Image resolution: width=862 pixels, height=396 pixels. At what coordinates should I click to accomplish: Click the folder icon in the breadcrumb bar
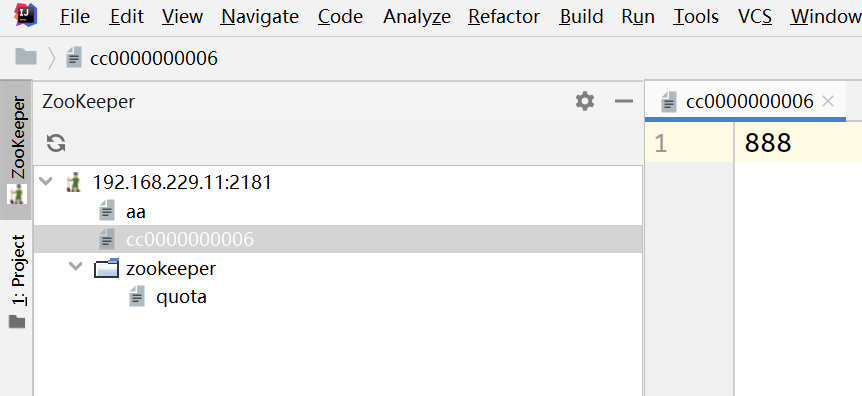point(26,57)
